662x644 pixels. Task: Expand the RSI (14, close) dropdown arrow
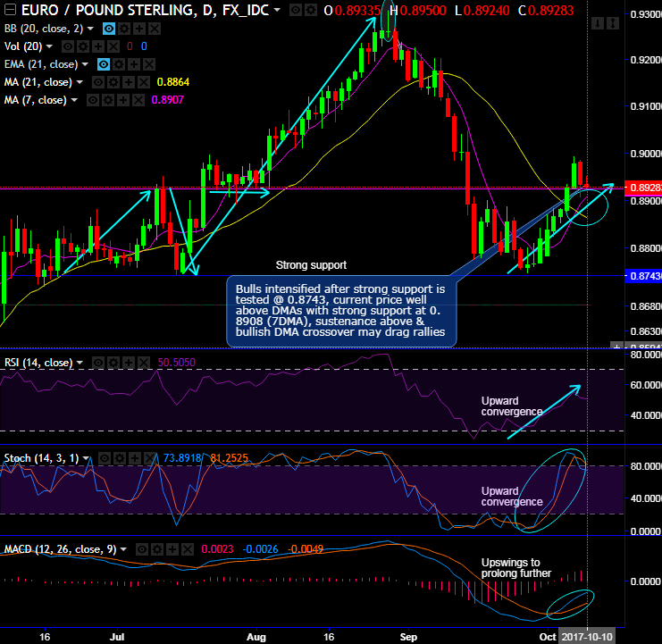coord(80,363)
